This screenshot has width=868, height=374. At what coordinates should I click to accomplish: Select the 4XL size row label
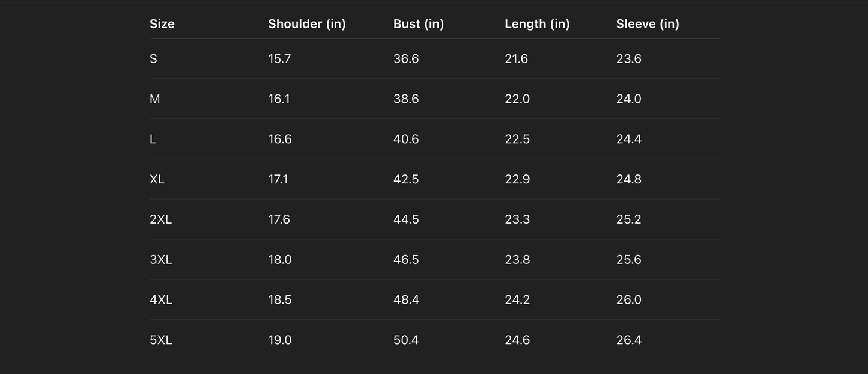(x=161, y=300)
